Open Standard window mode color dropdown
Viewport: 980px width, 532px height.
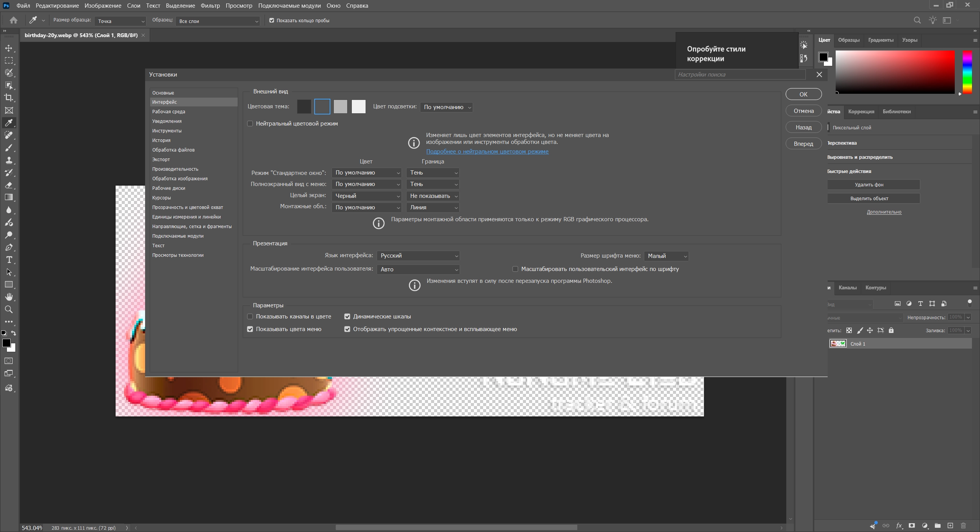pos(366,173)
